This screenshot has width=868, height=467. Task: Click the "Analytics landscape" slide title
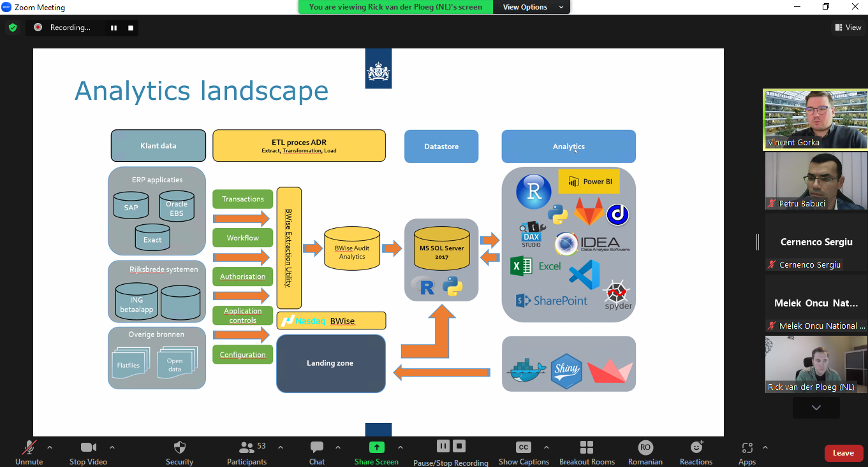202,91
